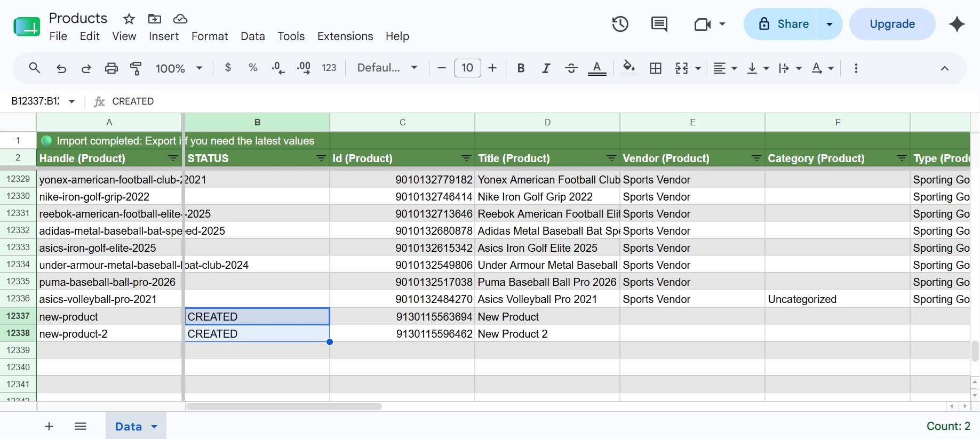Open the Data menu
This screenshot has width=980, height=439.
point(253,36)
